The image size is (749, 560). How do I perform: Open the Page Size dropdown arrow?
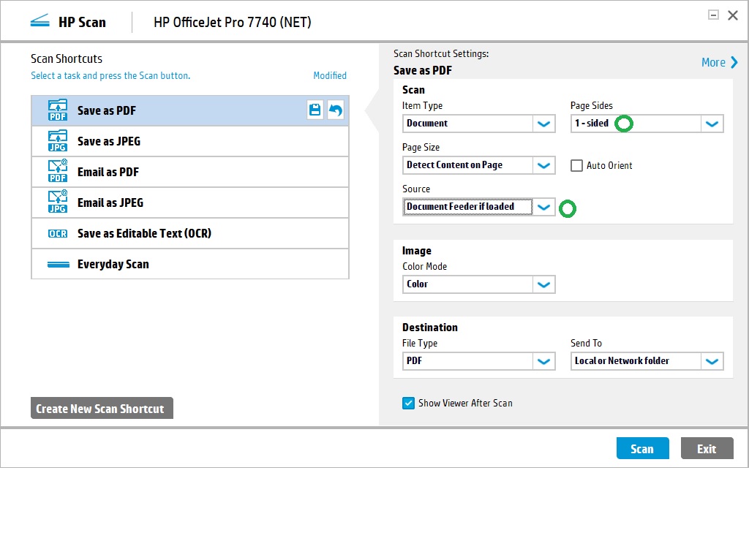point(543,165)
